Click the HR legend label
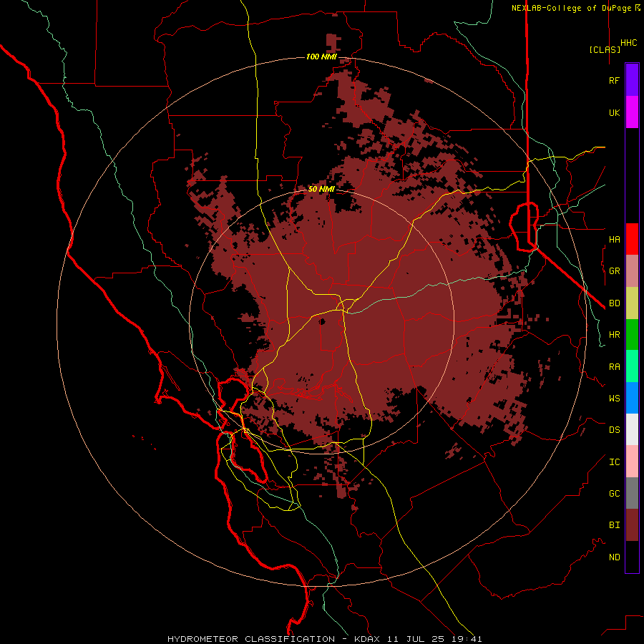 [x=615, y=335]
